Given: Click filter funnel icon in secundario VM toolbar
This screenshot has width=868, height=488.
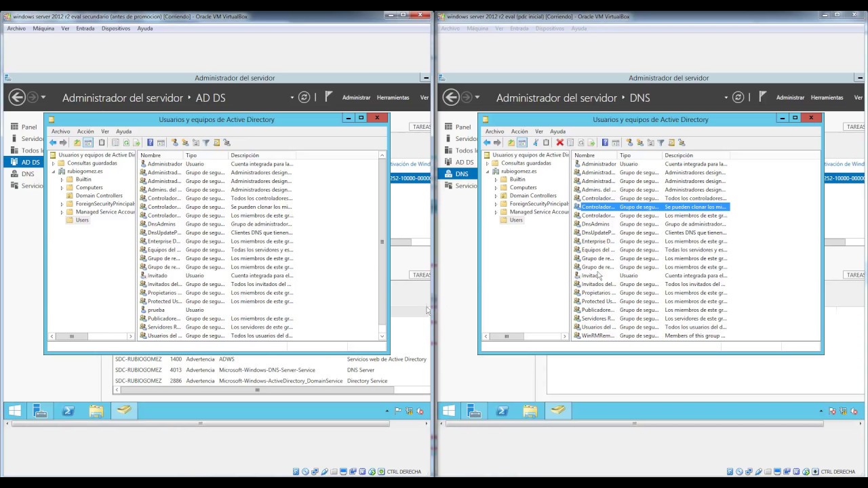Looking at the screenshot, I should [206, 142].
